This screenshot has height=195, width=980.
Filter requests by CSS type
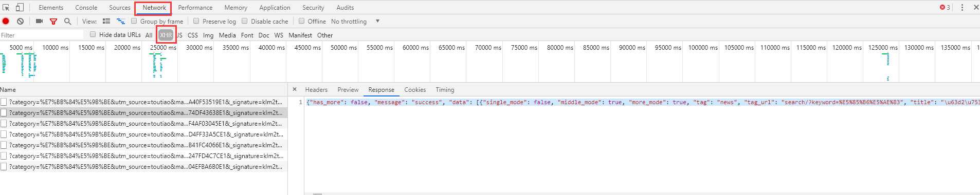pyautogui.click(x=193, y=35)
